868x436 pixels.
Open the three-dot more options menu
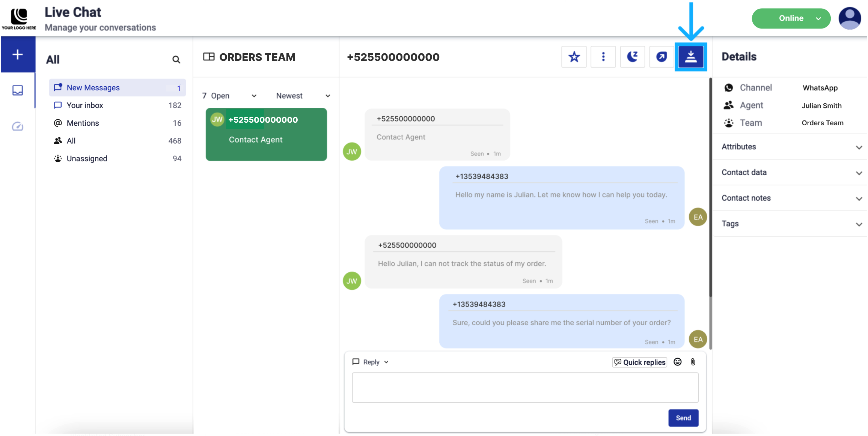click(603, 57)
